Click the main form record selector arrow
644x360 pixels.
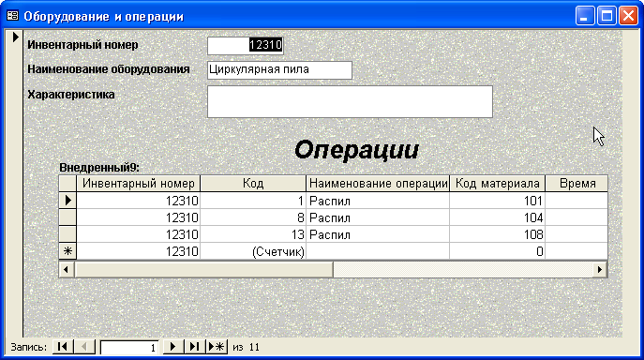(15, 37)
